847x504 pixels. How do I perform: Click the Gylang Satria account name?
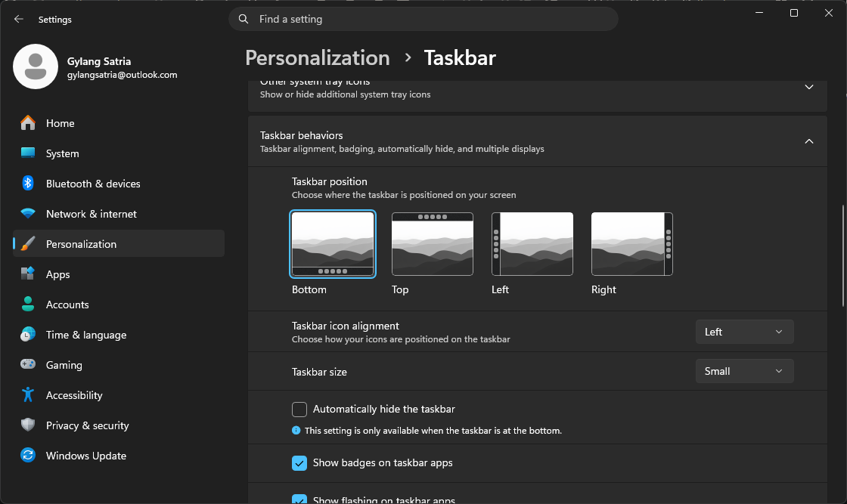pyautogui.click(x=99, y=61)
